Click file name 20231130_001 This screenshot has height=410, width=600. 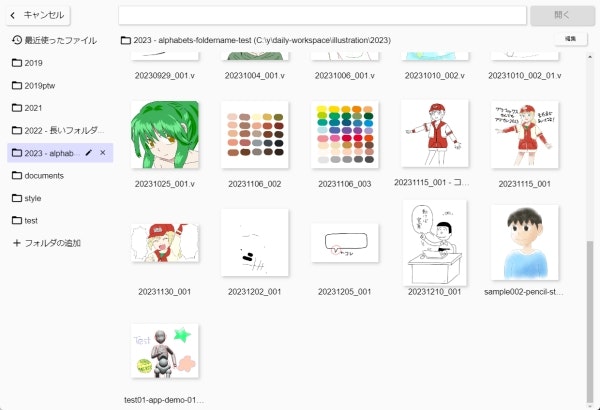(165, 292)
